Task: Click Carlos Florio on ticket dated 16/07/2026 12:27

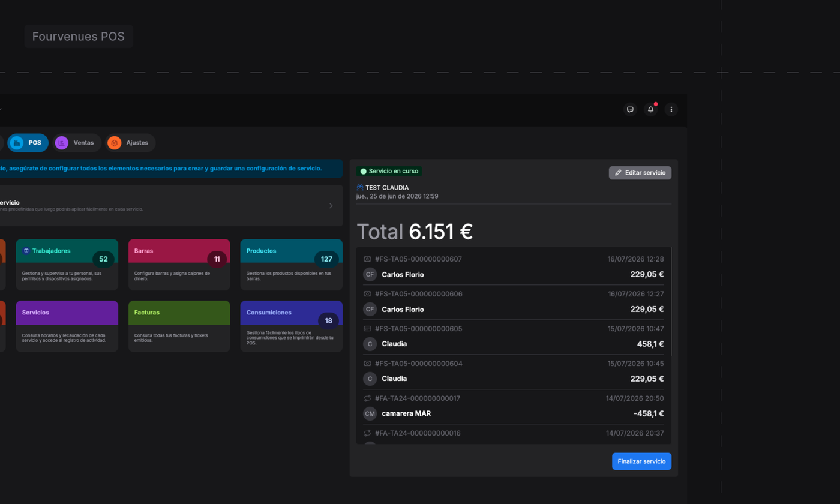Action: [x=403, y=310]
